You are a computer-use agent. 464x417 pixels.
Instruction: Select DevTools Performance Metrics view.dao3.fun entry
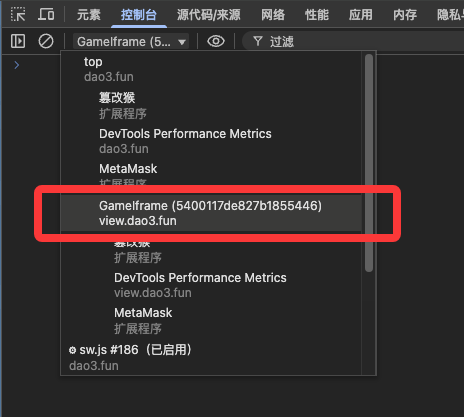pos(212,285)
